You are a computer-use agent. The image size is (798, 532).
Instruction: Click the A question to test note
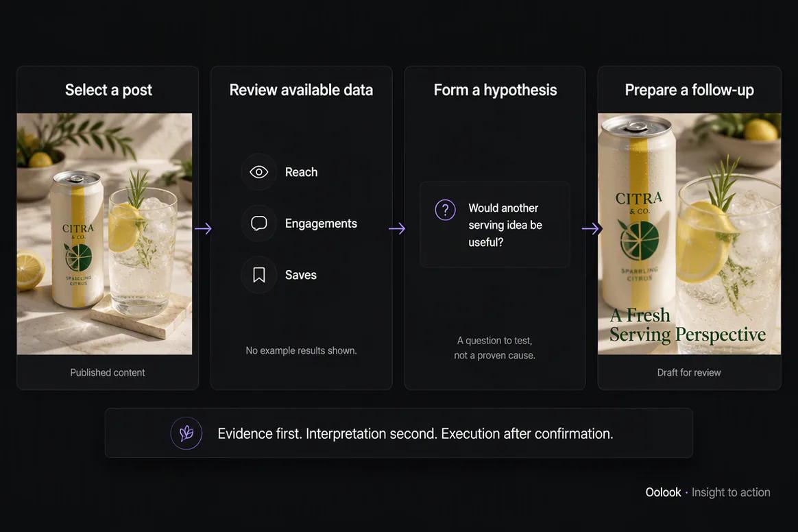point(495,348)
